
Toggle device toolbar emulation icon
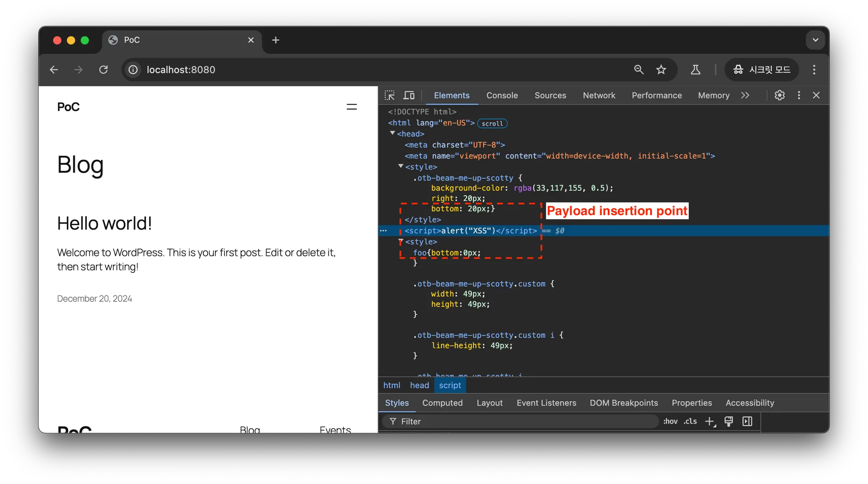pyautogui.click(x=409, y=95)
